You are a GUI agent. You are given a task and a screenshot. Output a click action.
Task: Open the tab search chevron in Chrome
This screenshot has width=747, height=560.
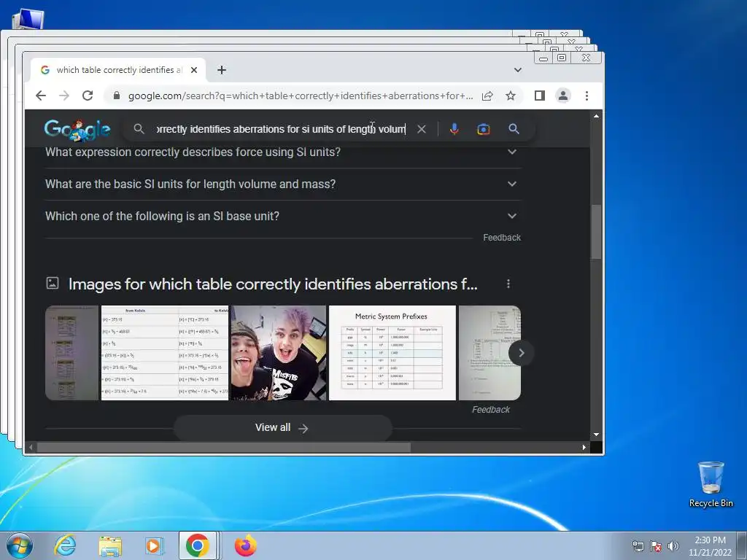click(x=518, y=70)
